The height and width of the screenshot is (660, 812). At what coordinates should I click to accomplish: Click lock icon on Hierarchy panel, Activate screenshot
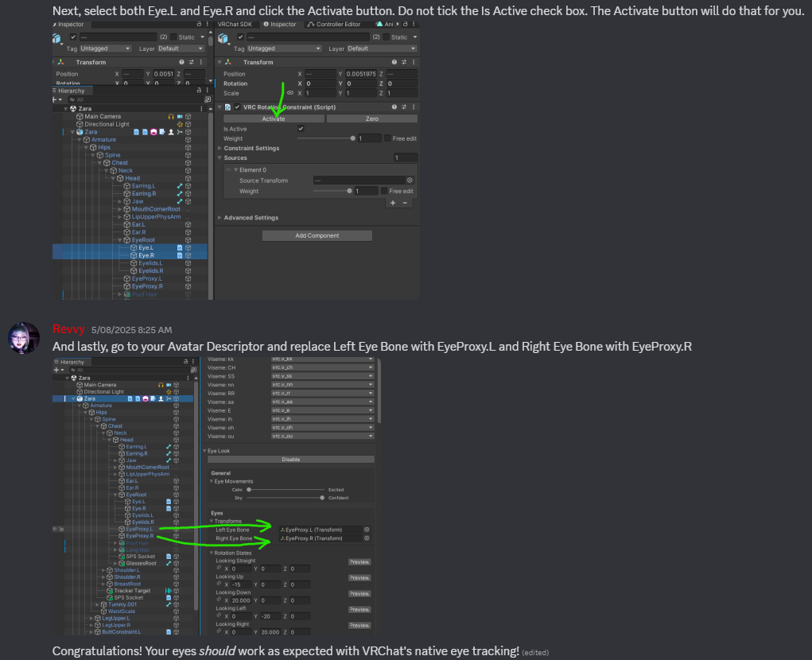(x=199, y=90)
